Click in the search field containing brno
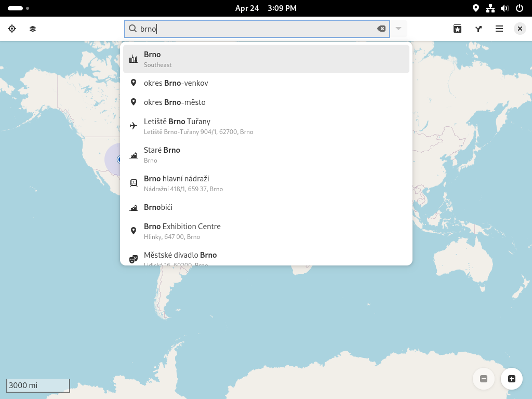Screen dimensions: 532x399 (257, 29)
